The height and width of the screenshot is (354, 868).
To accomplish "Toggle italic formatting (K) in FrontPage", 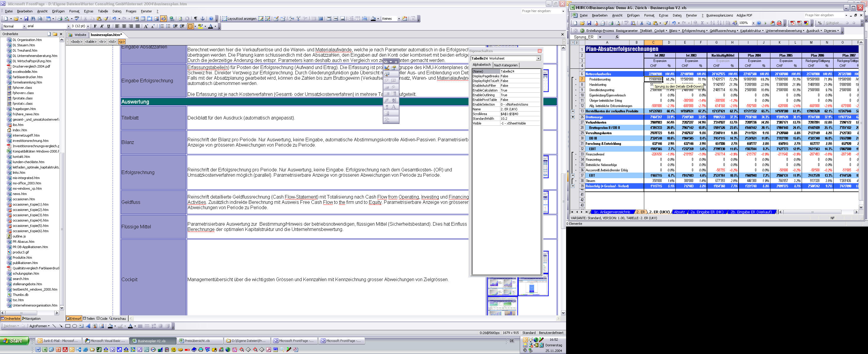I will pyautogui.click(x=102, y=26).
